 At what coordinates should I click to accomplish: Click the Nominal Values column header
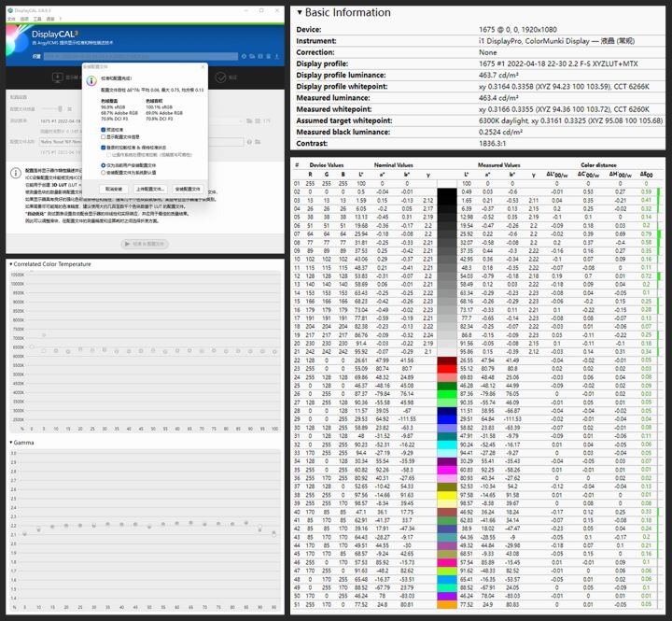[x=394, y=165]
